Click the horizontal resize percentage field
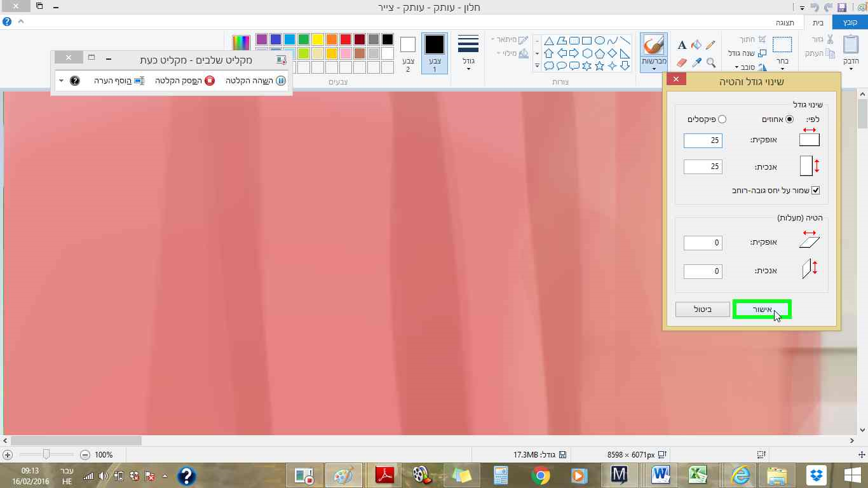The height and width of the screenshot is (488, 868). click(x=703, y=140)
